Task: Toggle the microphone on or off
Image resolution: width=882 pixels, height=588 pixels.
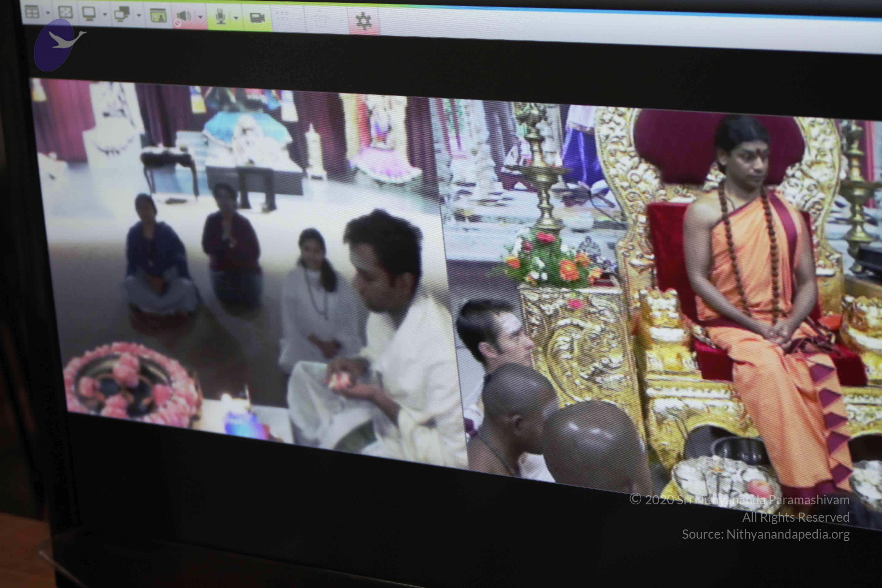Action: (x=221, y=17)
